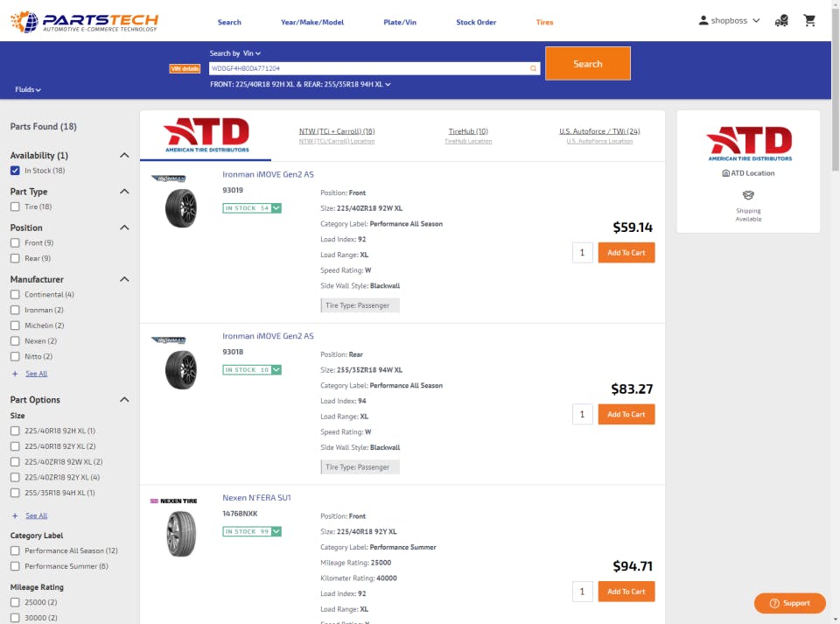
Task: Switch to the TireHub (10) tab
Action: (x=468, y=131)
